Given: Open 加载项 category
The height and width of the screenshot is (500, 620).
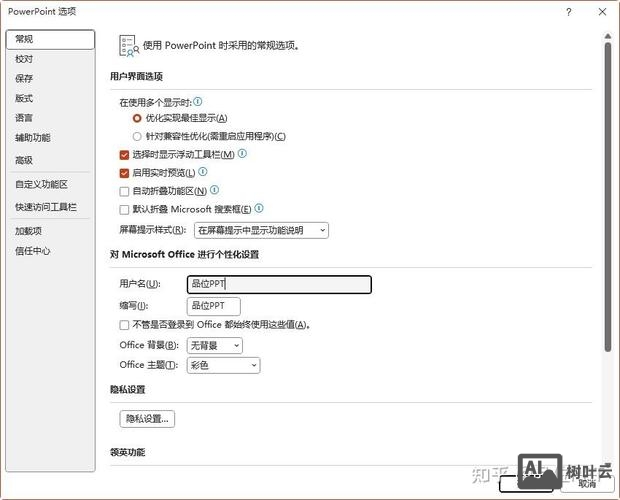Looking at the screenshot, I should pos(51,231).
